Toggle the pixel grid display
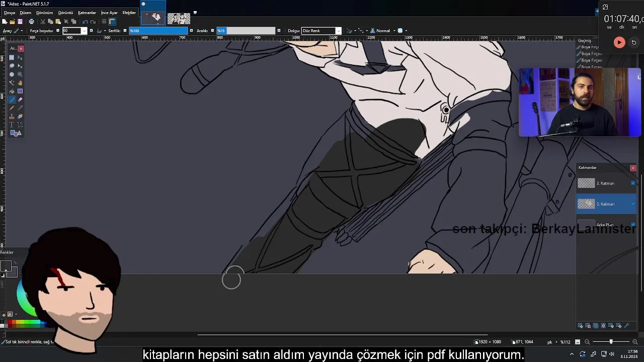 tap(104, 22)
